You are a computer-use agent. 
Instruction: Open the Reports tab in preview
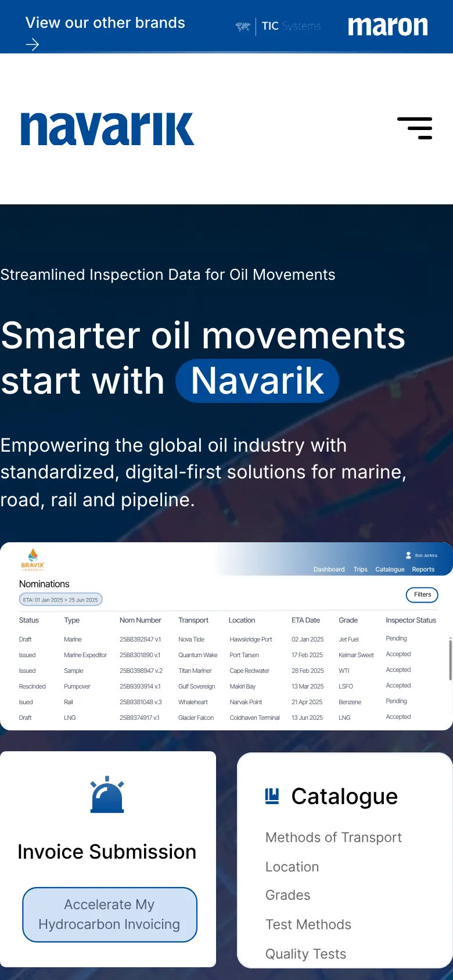(x=423, y=570)
